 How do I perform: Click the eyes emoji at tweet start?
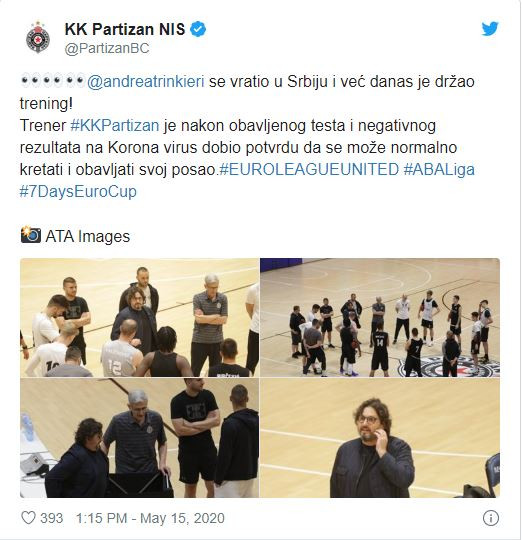(52, 81)
